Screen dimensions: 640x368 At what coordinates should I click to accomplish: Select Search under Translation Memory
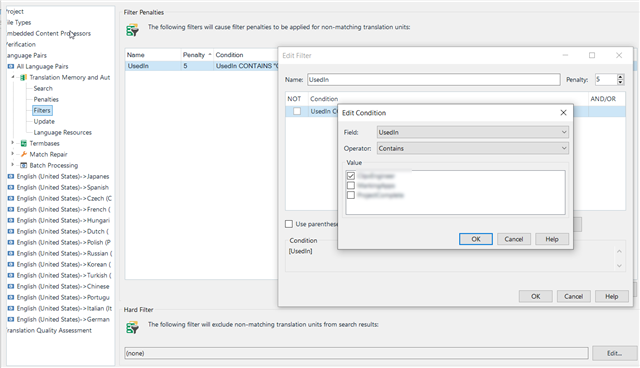[x=43, y=88]
